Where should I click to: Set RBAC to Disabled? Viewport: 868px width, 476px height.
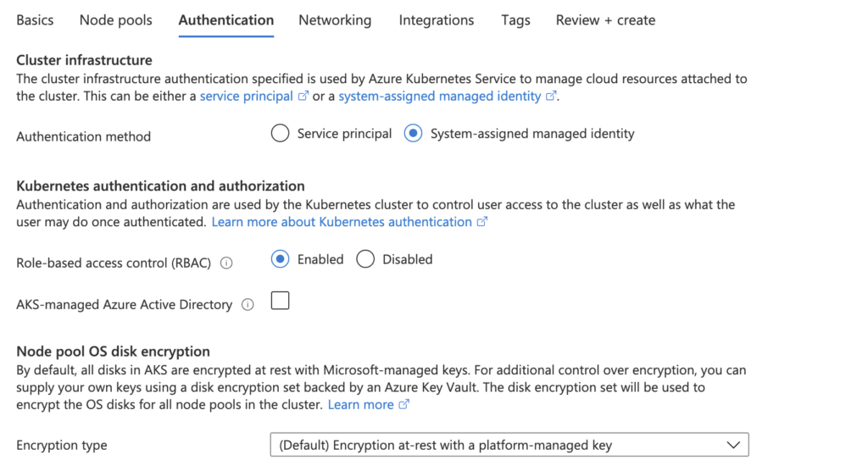pyautogui.click(x=365, y=258)
